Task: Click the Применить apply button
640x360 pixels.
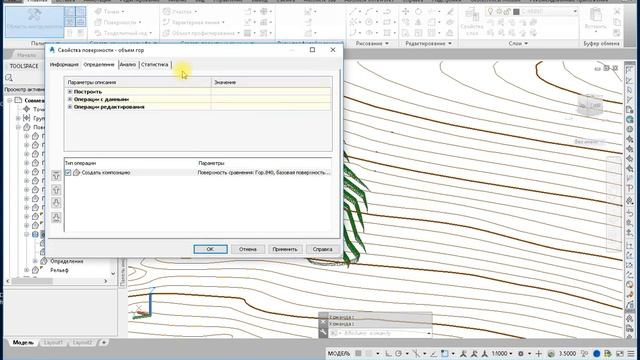Action: point(285,249)
